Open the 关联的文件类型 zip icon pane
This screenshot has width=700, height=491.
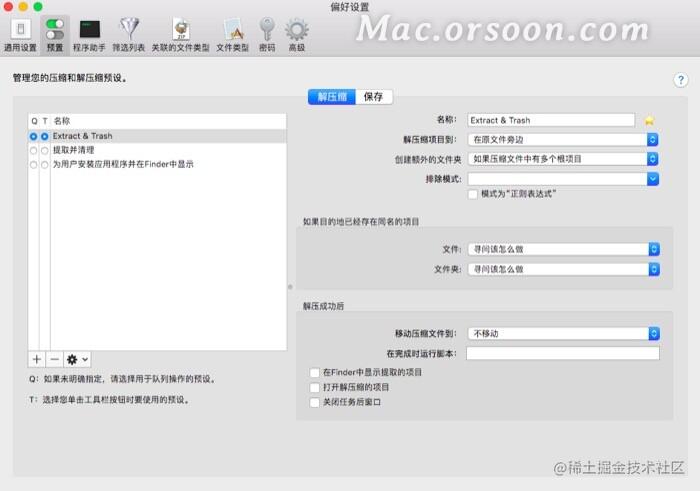coord(180,36)
